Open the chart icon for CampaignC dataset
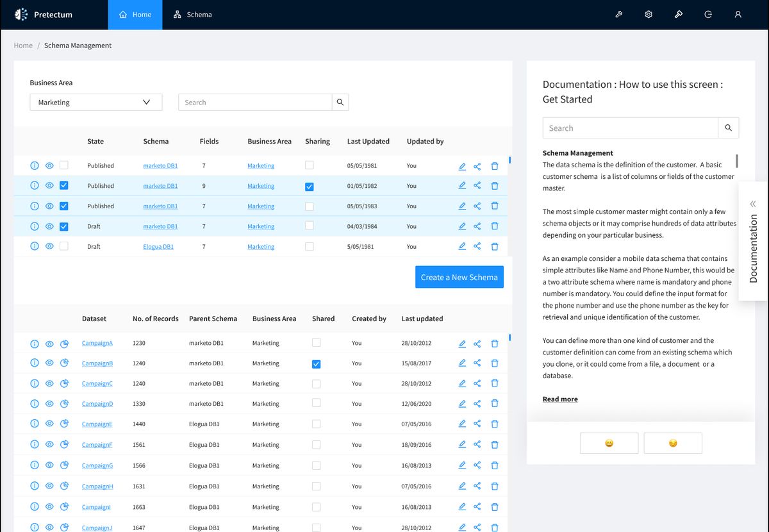Viewport: 769px width, 532px height. click(x=64, y=384)
